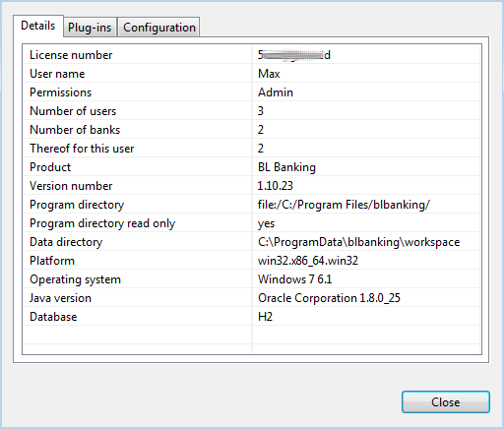504x429 pixels.
Task: Switch to the Details tab
Action: pyautogui.click(x=38, y=26)
